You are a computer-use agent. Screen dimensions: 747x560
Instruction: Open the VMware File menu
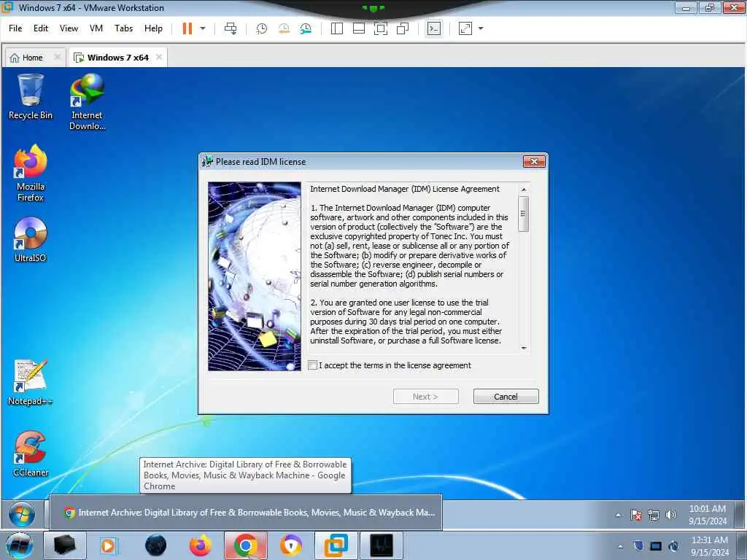tap(15, 28)
